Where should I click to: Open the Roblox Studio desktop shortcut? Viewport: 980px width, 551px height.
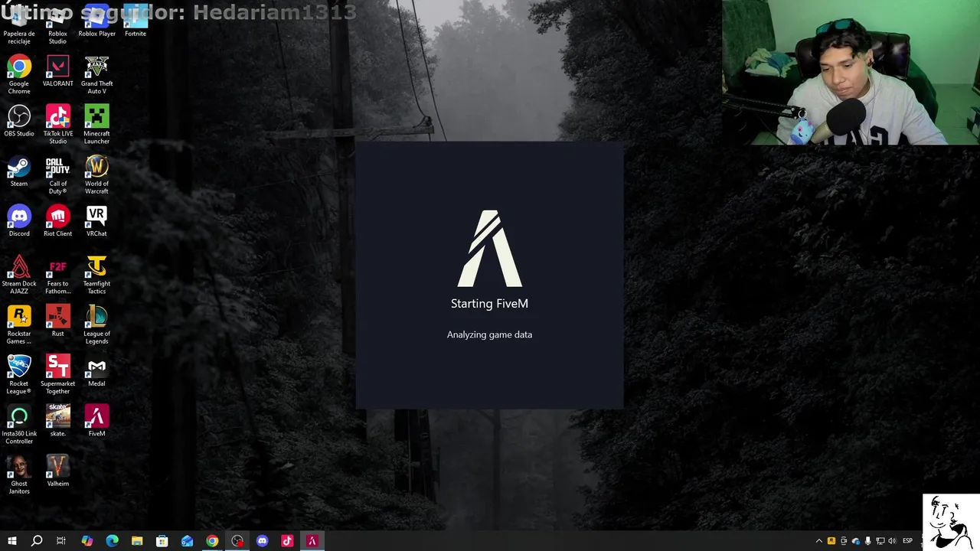[57, 24]
